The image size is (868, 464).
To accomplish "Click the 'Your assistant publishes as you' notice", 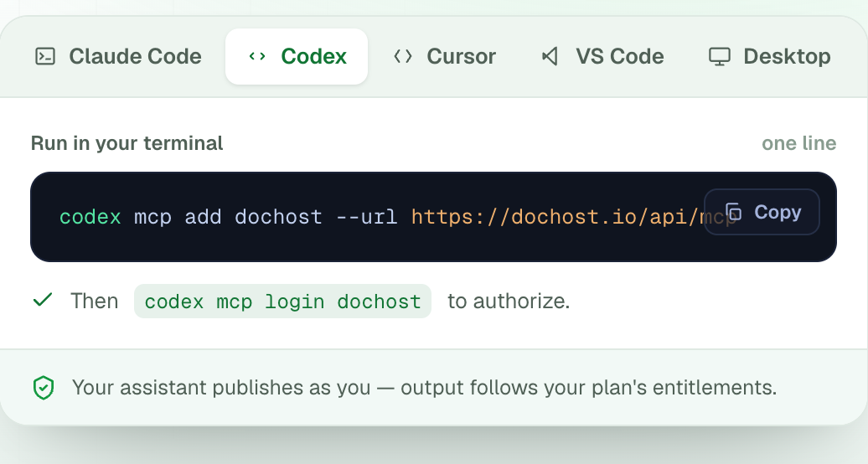I will point(424,388).
